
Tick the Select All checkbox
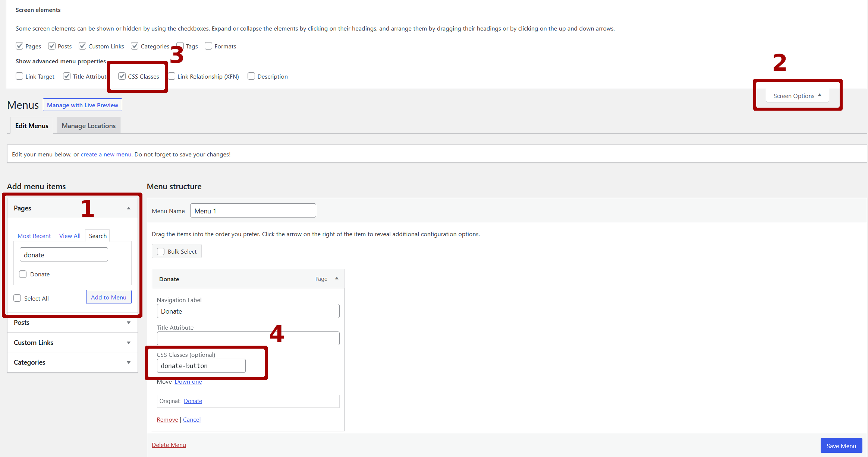pos(17,298)
